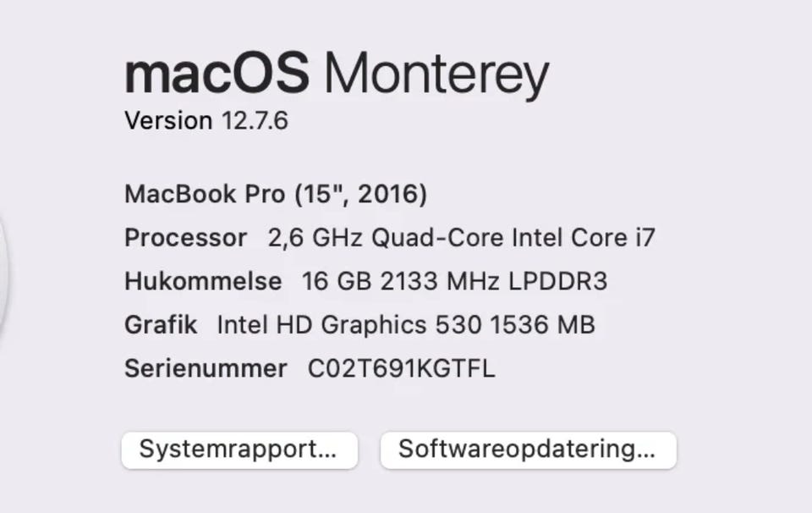This screenshot has width=812, height=513.
Task: Click the 2133 MHz LPDDR3 memory type
Action: point(494,281)
